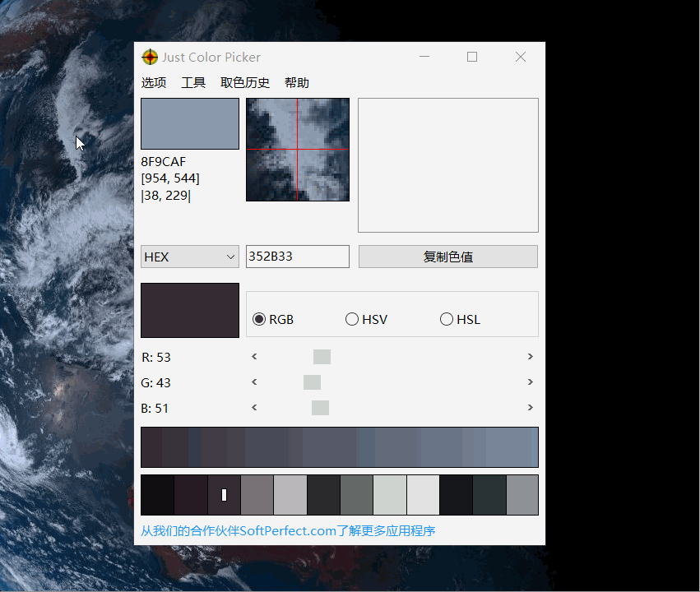The width and height of the screenshot is (700, 592).
Task: Open the 帮助 menu
Action: (x=296, y=82)
